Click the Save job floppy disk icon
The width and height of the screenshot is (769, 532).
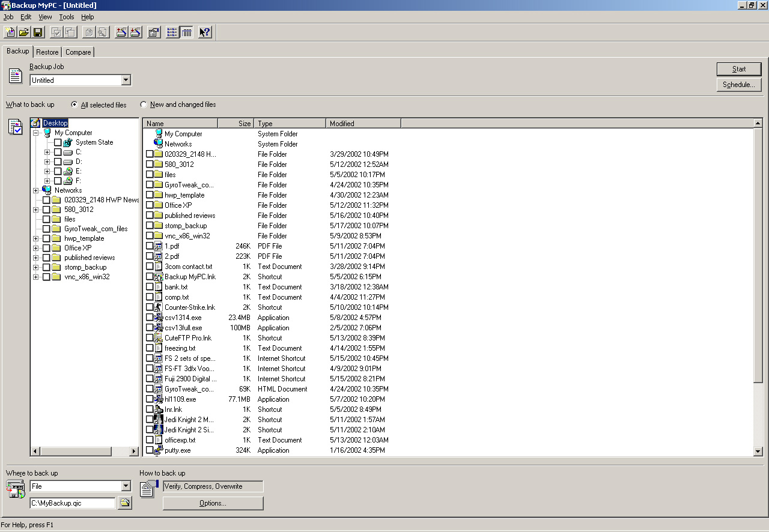38,32
